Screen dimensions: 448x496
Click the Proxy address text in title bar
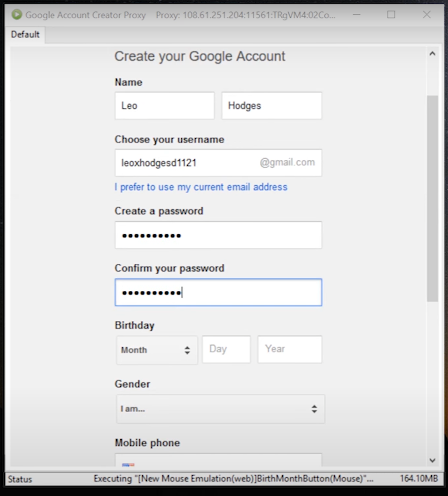pos(245,15)
